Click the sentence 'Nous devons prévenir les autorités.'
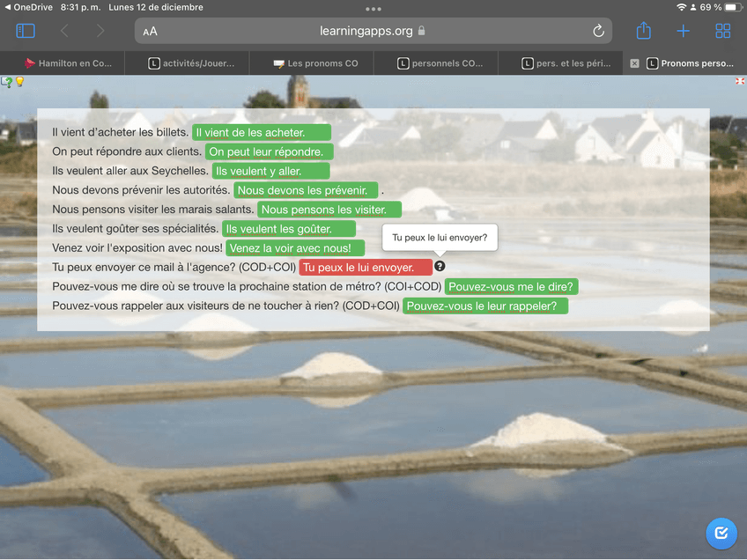This screenshot has width=747, height=560. pyautogui.click(x=141, y=190)
